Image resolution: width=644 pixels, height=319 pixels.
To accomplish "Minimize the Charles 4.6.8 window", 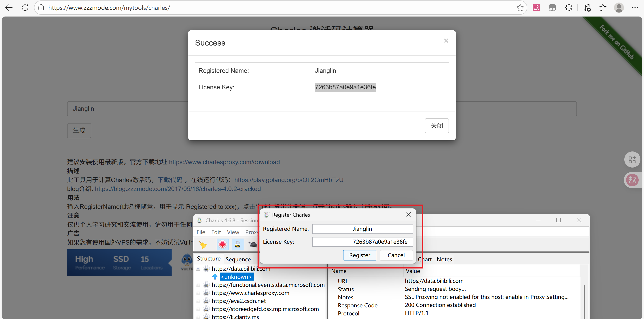I will pos(538,220).
